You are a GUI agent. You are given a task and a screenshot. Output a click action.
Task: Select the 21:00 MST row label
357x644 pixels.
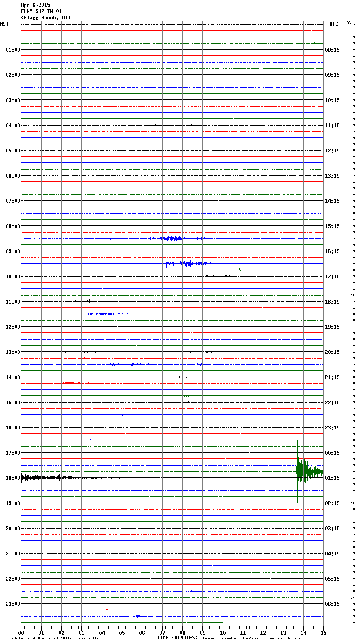click(13, 554)
